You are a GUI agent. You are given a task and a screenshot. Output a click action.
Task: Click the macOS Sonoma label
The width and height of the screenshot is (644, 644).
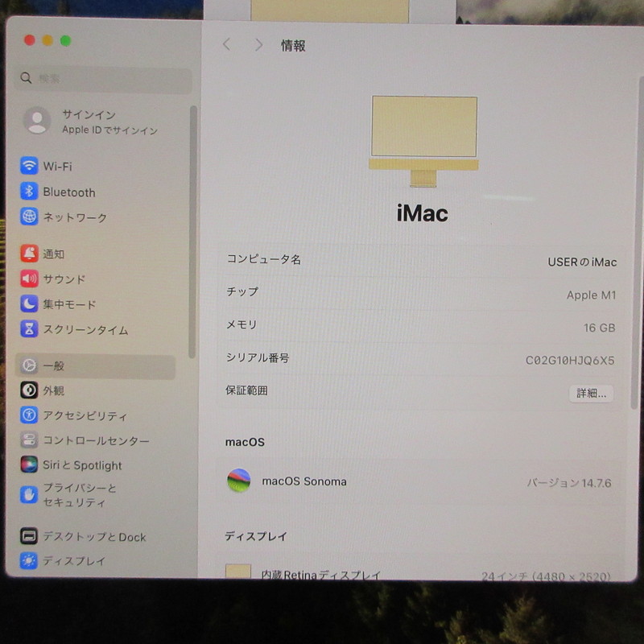[x=304, y=481]
